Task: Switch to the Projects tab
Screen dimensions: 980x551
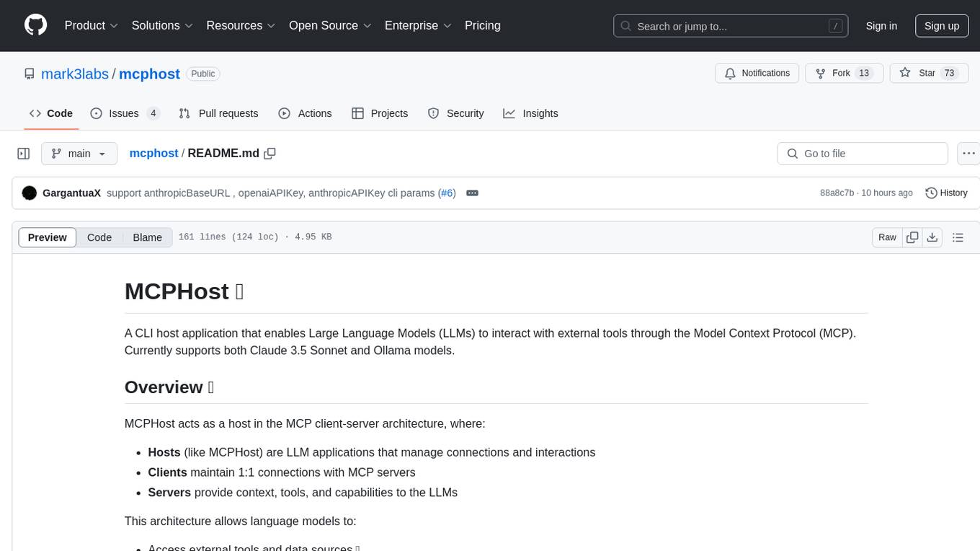Action: tap(380, 113)
